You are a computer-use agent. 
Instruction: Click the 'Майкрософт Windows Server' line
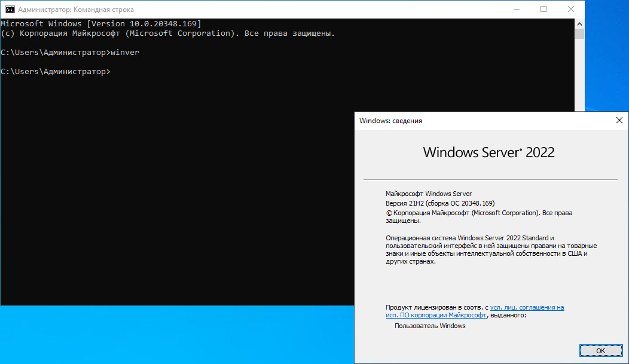(429, 194)
